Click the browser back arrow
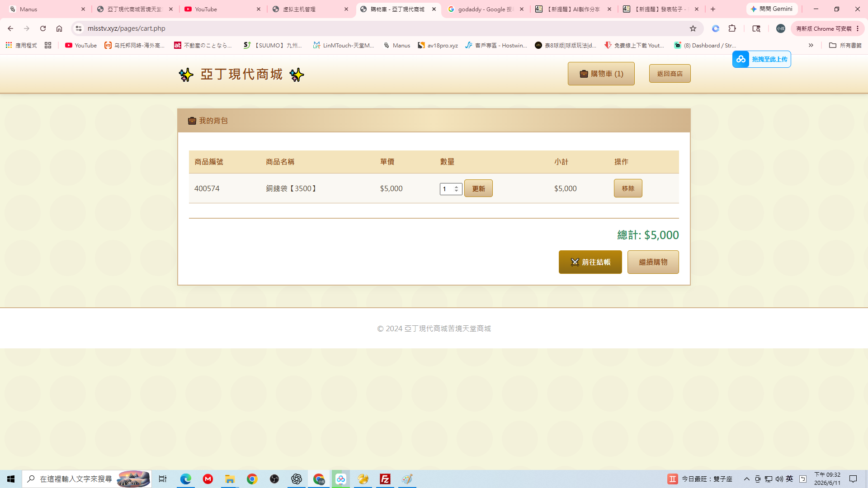 (10, 28)
